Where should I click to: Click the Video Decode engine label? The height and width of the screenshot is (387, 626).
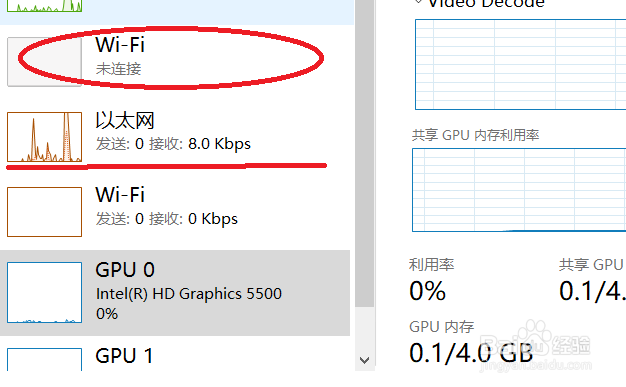coord(486,4)
